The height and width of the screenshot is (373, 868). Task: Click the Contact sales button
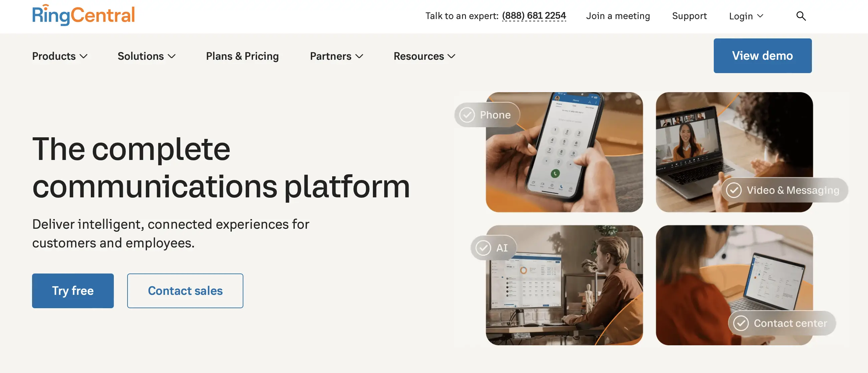click(x=185, y=291)
